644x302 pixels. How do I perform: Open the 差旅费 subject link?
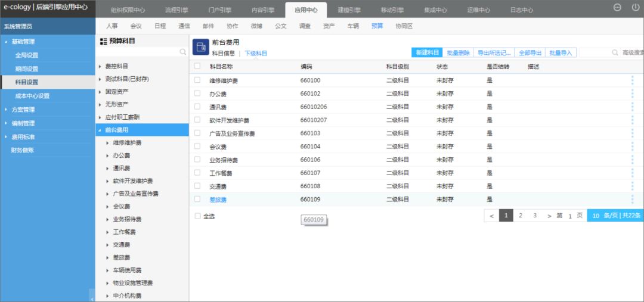pyautogui.click(x=218, y=200)
